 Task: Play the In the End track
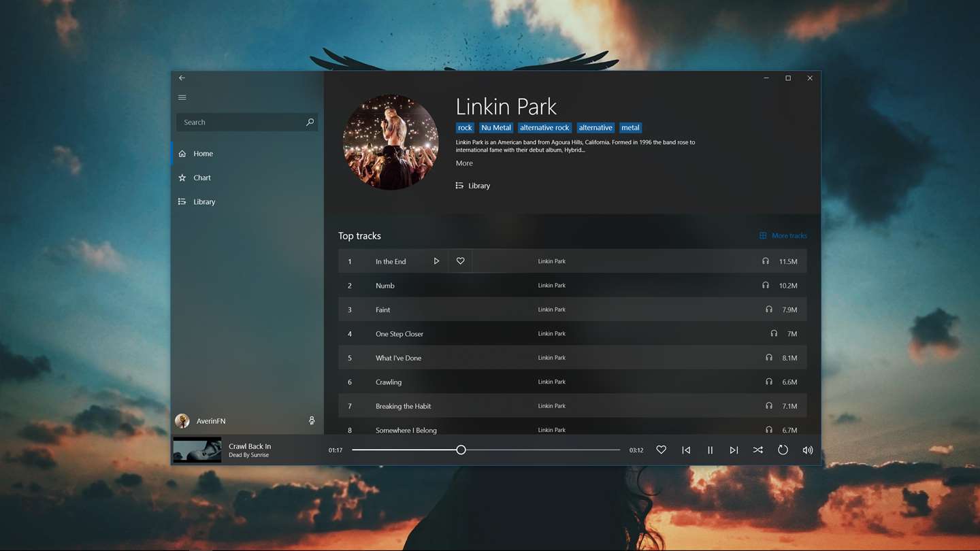[436, 261]
